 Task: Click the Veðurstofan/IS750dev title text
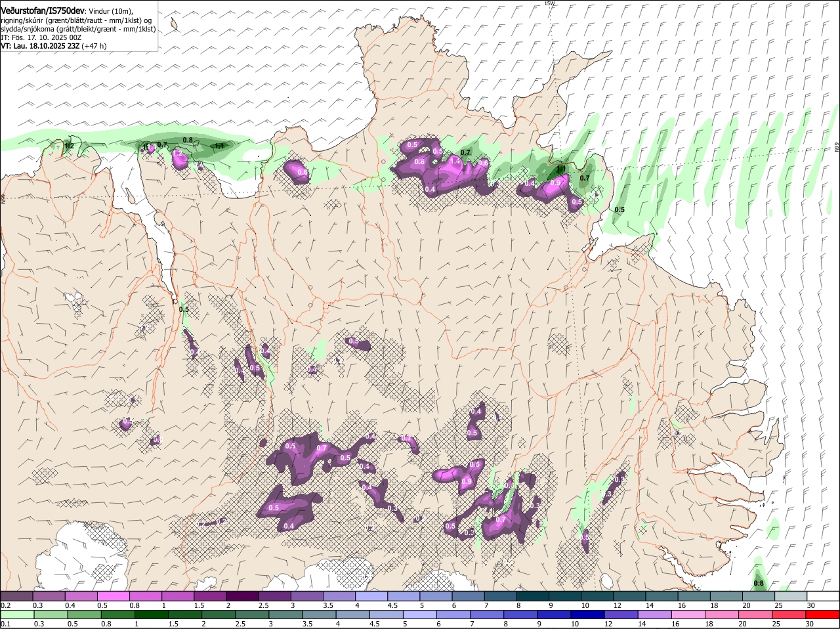click(x=43, y=11)
